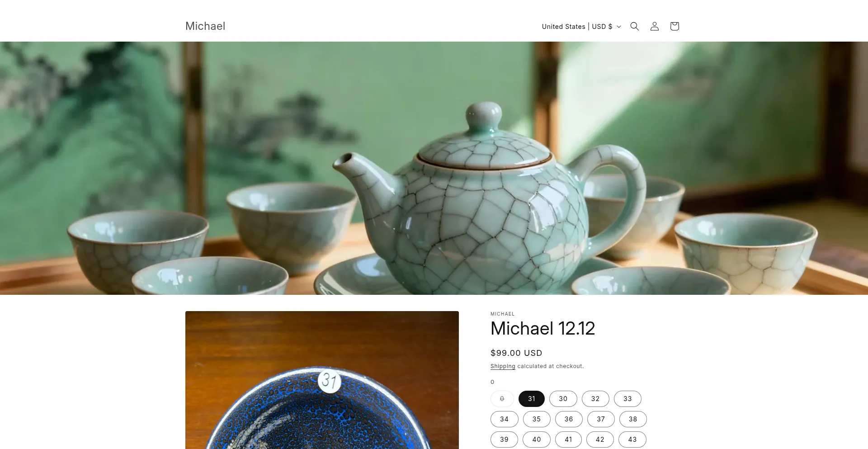Select variant 32
Image resolution: width=868 pixels, height=449 pixels.
point(595,399)
